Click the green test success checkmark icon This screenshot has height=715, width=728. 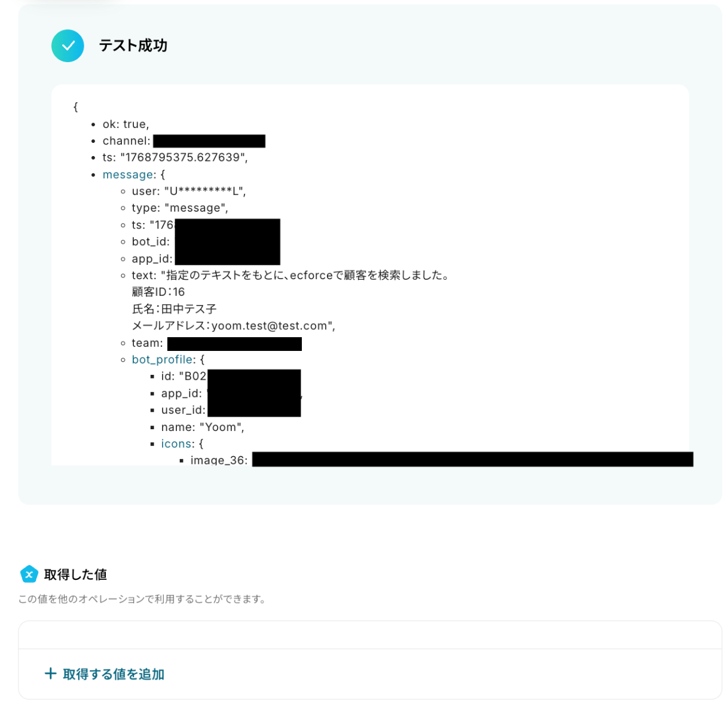(68, 46)
